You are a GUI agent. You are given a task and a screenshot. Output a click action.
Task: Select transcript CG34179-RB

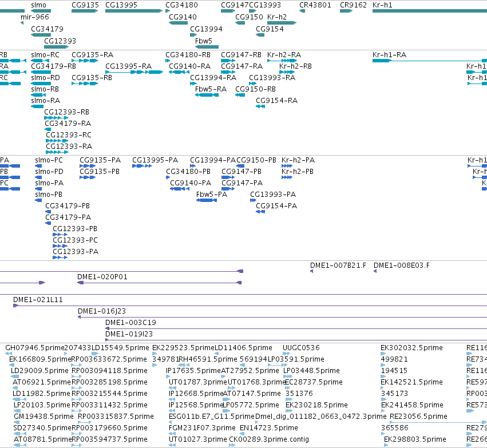53,66
